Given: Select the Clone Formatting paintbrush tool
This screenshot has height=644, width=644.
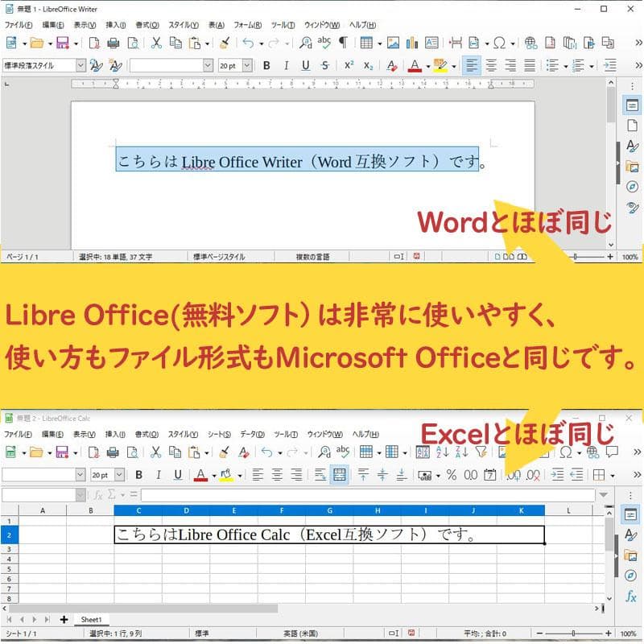Looking at the screenshot, I should click(x=223, y=43).
